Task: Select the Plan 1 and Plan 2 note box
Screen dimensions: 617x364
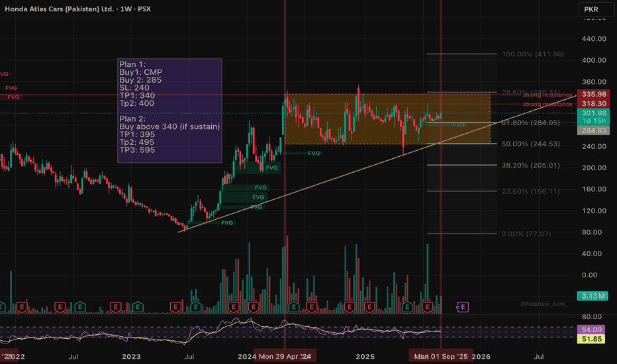Action: [169, 111]
